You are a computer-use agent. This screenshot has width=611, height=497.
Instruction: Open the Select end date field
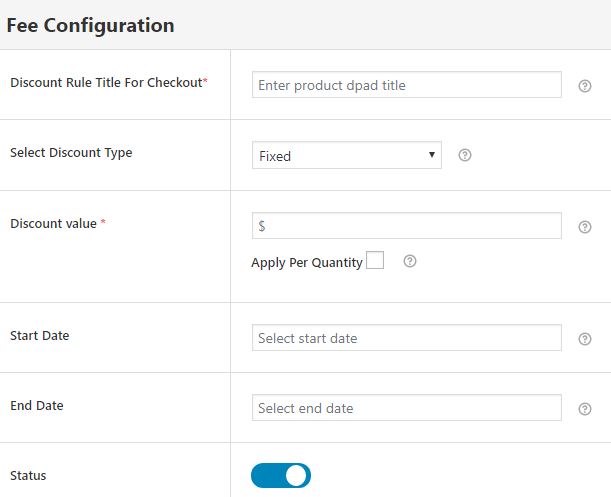pos(406,408)
